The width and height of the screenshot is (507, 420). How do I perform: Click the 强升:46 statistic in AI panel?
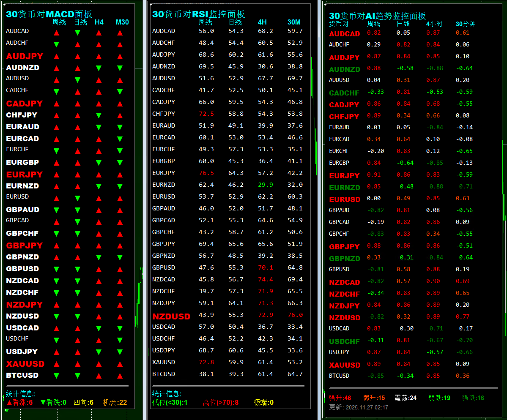(x=340, y=398)
